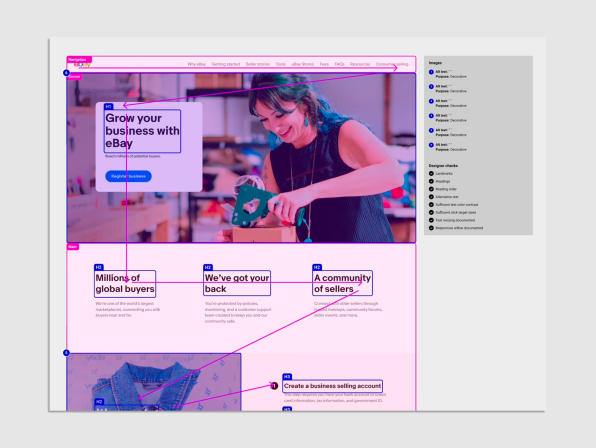
Task: Click the eBay logo in the navigation
Action: tap(82, 65)
